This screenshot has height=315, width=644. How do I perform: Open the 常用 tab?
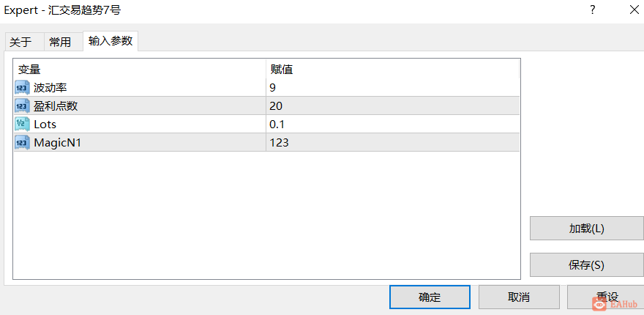tap(60, 42)
